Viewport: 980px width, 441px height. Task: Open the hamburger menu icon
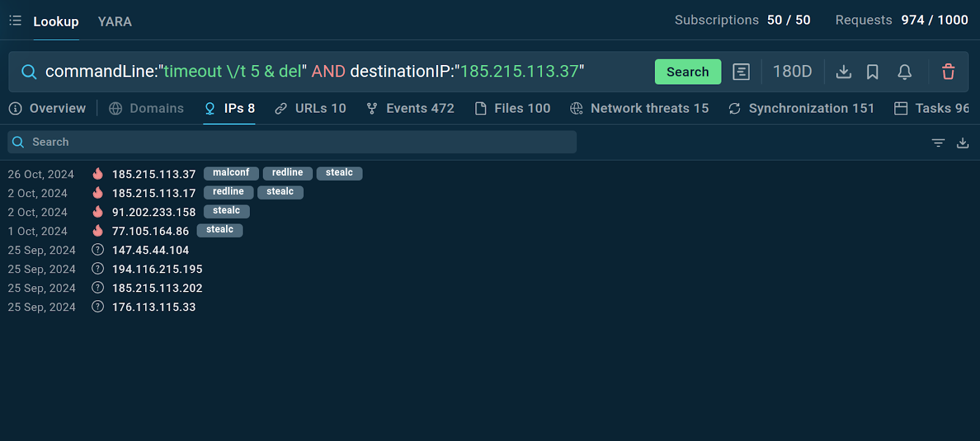[x=15, y=21]
